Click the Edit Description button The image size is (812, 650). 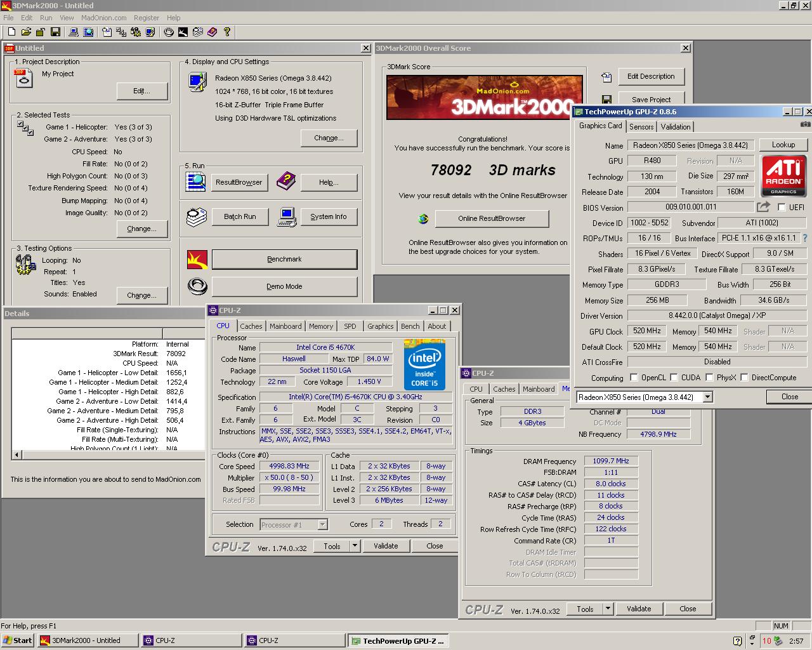tap(651, 76)
